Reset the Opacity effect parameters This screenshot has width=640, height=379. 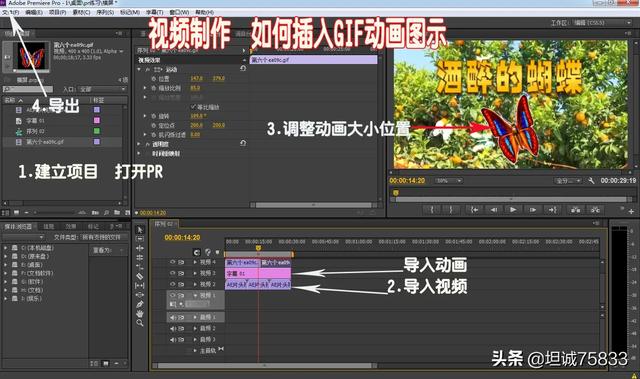click(x=243, y=143)
